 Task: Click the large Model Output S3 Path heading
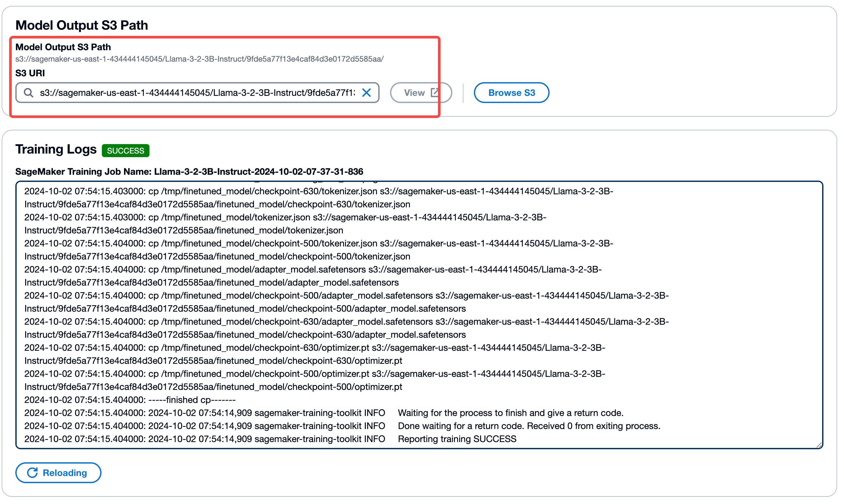click(x=82, y=25)
